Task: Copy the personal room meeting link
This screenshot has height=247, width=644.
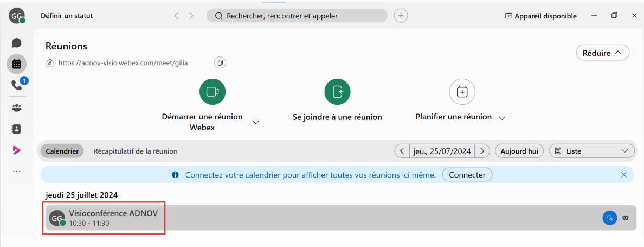Action: click(x=221, y=63)
